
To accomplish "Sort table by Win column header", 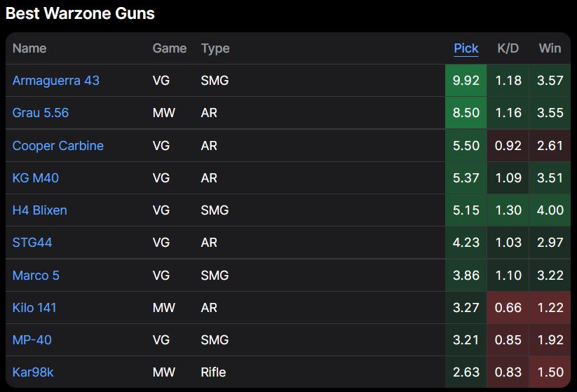I will [x=550, y=48].
